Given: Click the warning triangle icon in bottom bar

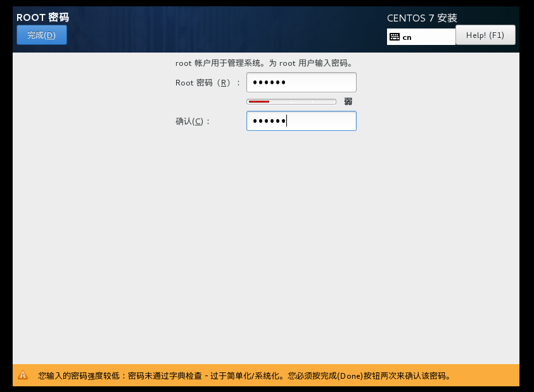Looking at the screenshot, I should pyautogui.click(x=23, y=375).
